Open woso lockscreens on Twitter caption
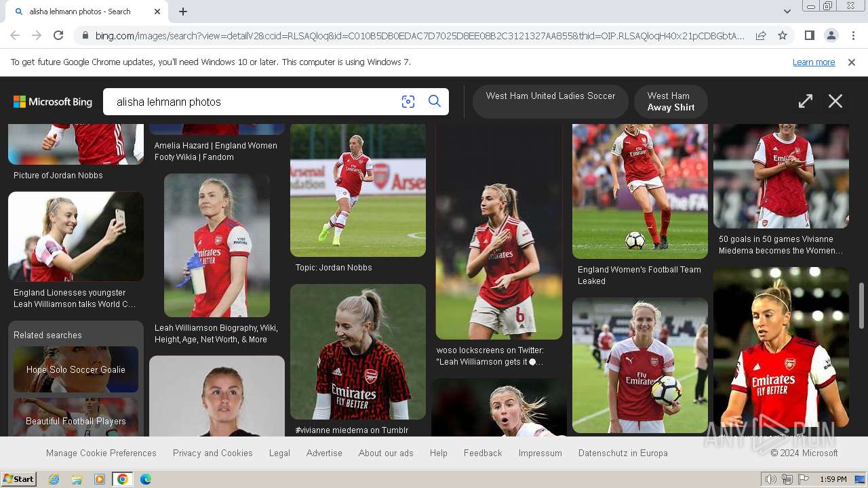The image size is (868, 488). (490, 356)
